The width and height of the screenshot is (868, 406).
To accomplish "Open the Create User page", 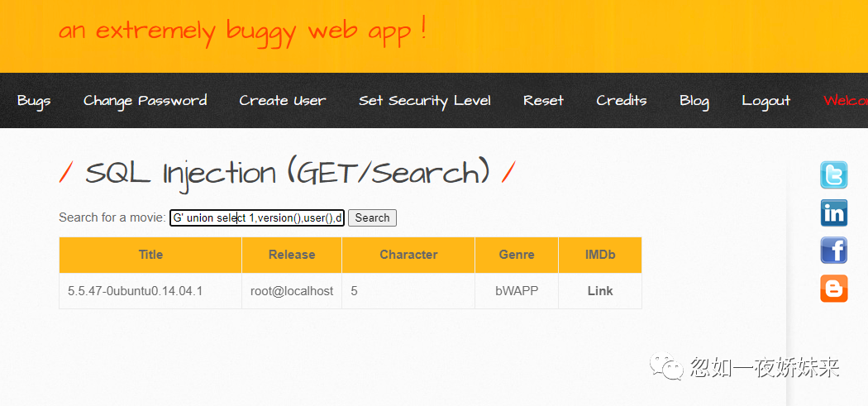I will tap(283, 101).
